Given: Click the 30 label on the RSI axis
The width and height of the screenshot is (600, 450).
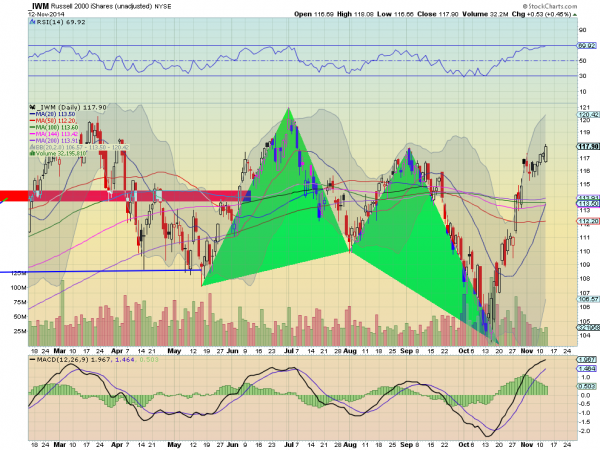Looking at the screenshot, I should point(582,76).
